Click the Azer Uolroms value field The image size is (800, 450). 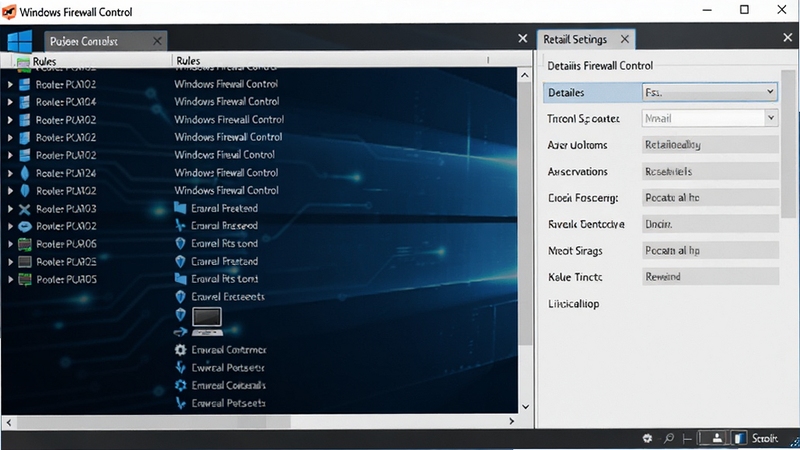click(x=710, y=145)
